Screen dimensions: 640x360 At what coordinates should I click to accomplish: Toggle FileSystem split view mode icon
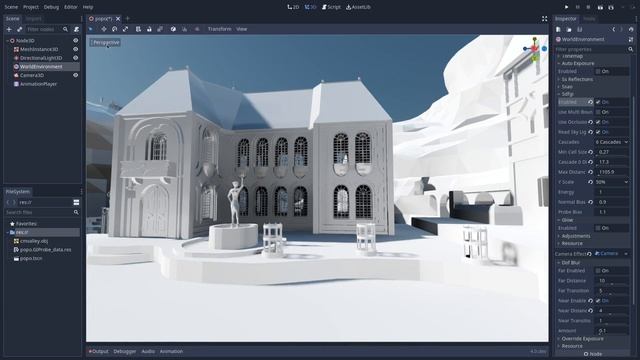(x=76, y=202)
